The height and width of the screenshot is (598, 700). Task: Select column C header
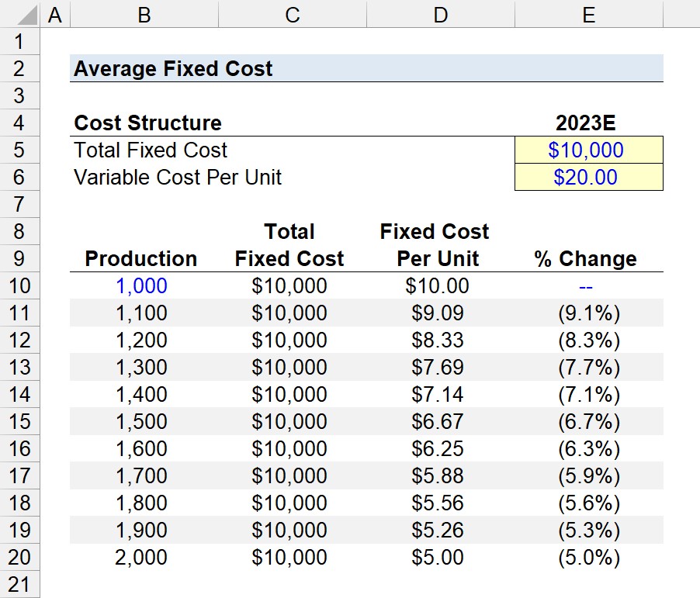[293, 14]
